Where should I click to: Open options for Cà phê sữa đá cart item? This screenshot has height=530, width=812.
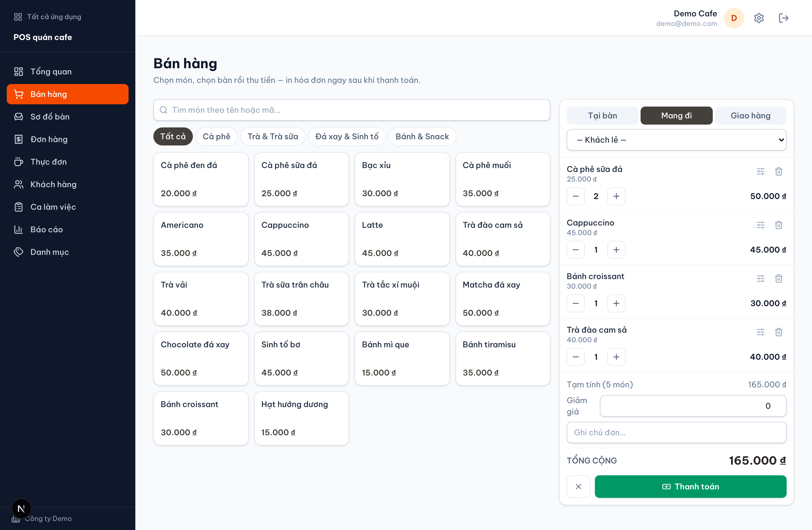pos(760,171)
